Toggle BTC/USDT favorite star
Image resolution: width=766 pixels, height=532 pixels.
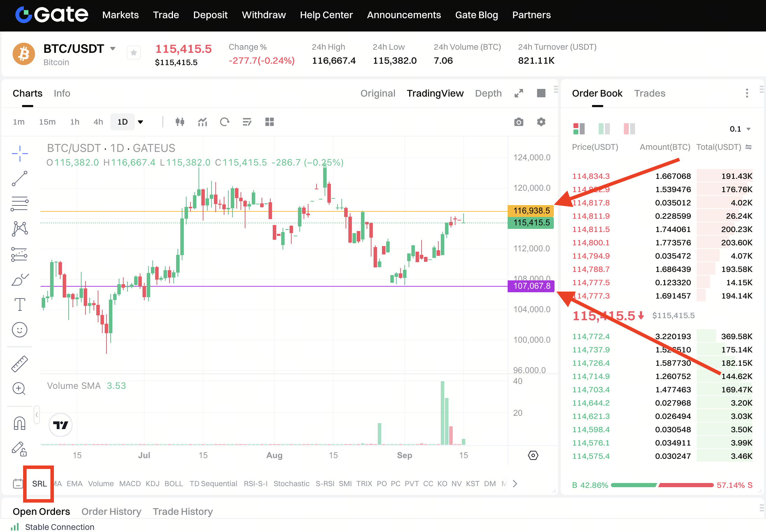133,53
